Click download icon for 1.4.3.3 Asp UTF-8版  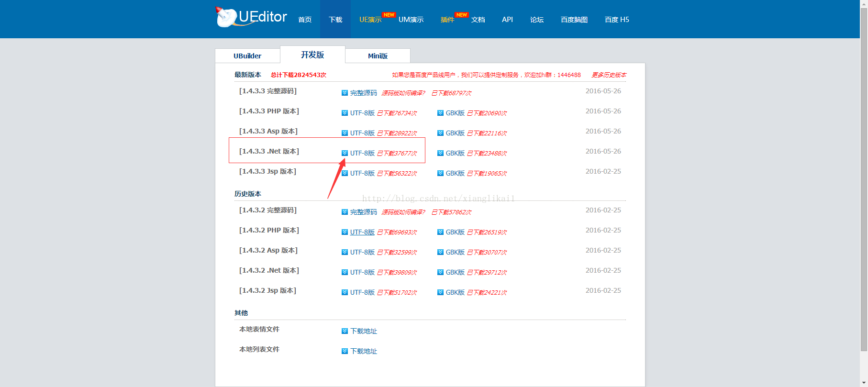(345, 133)
